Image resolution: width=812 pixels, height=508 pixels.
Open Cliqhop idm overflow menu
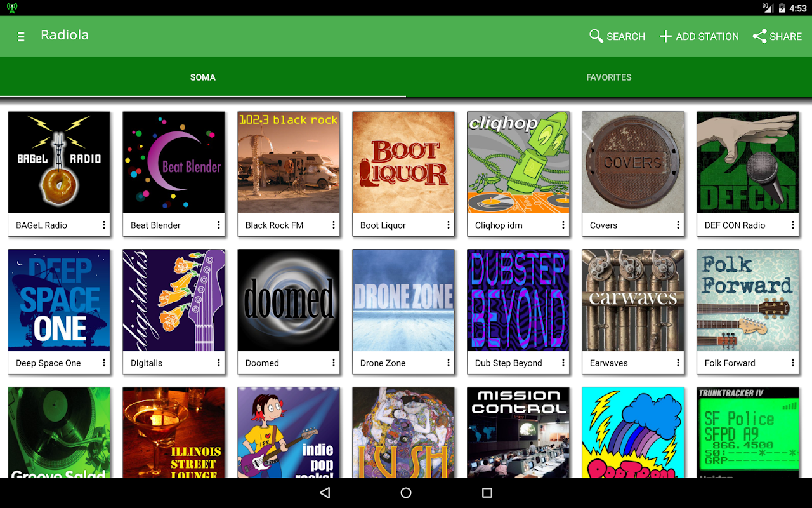(563, 225)
